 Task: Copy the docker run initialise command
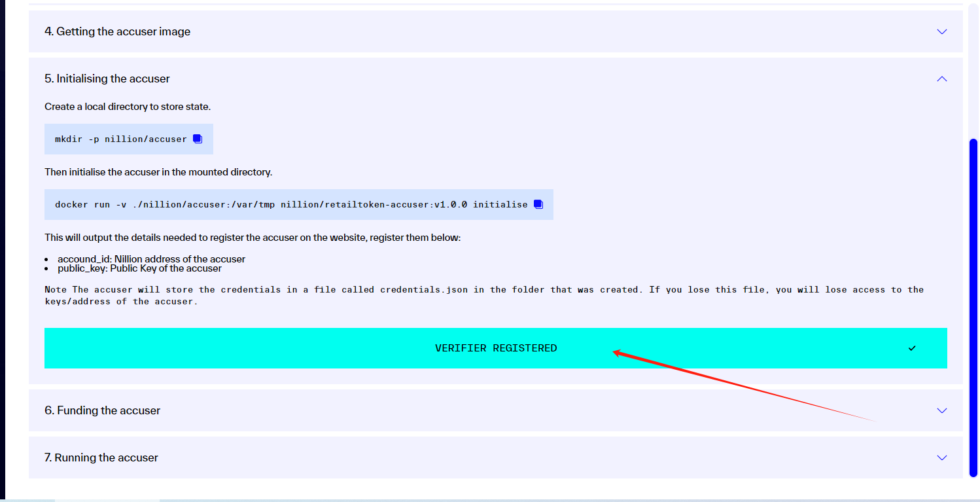click(538, 204)
